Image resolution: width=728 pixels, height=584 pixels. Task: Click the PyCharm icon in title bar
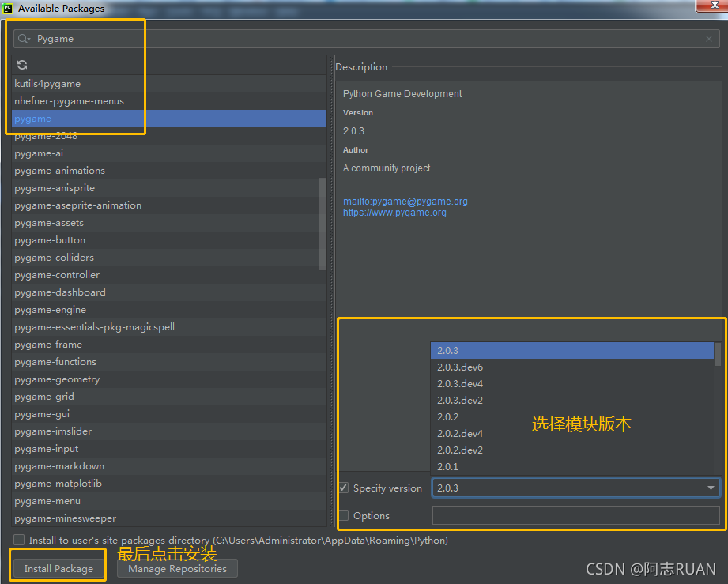click(x=8, y=8)
